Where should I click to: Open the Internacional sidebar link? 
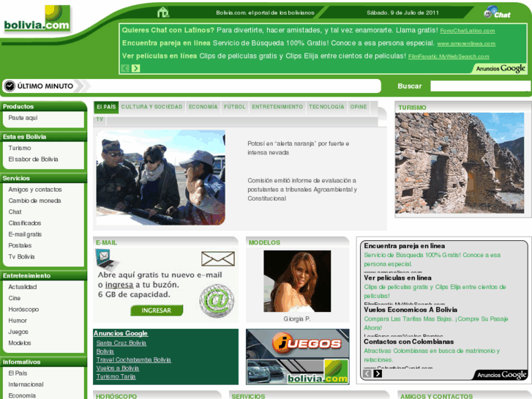click(26, 384)
